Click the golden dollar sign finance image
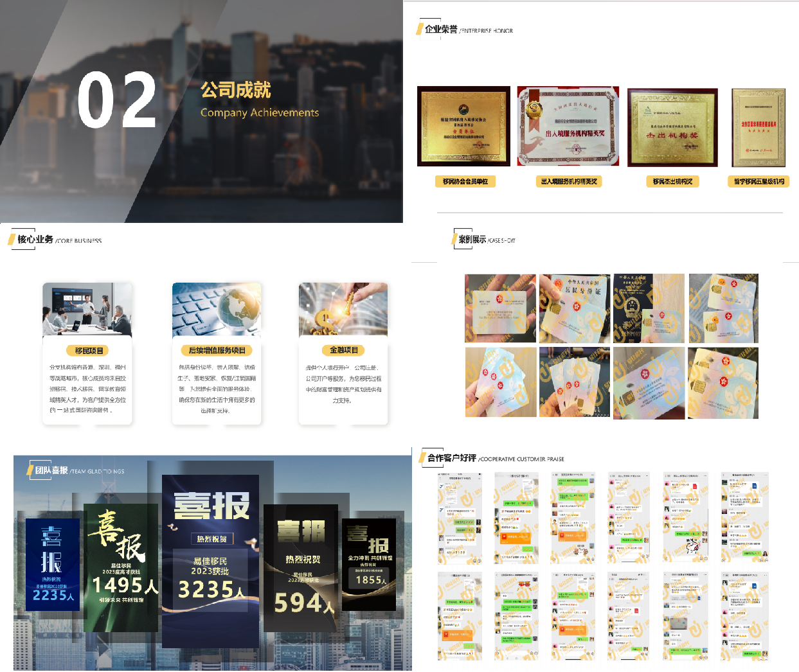 pos(343,309)
